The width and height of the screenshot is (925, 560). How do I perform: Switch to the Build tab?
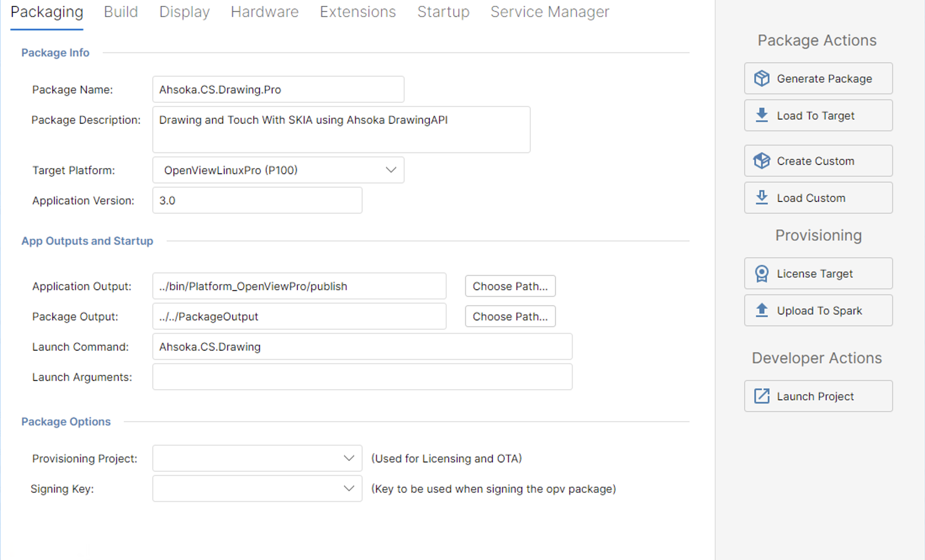click(x=121, y=12)
